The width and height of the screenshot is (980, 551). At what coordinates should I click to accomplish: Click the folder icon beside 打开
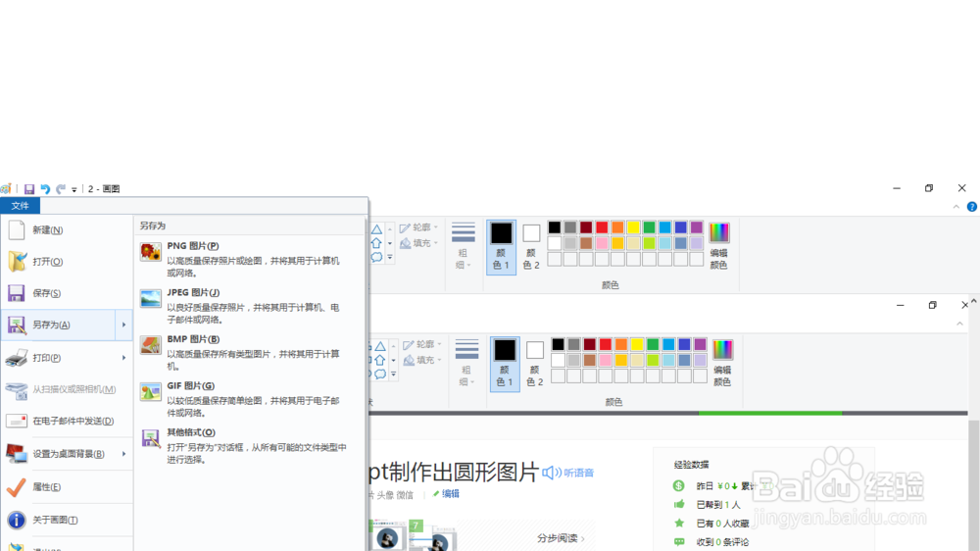coord(17,262)
